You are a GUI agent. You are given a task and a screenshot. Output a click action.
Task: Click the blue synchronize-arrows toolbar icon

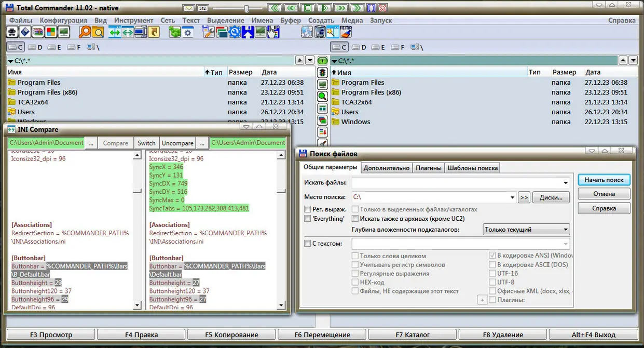115,32
